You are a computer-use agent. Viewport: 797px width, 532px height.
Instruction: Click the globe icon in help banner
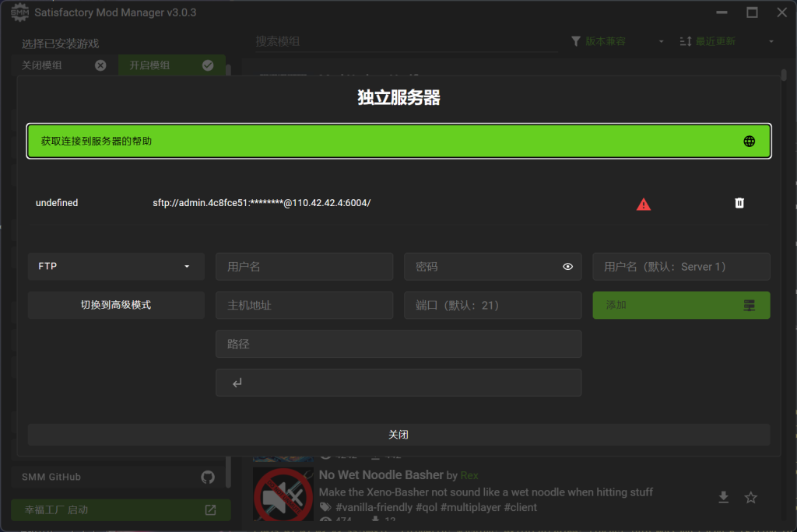[749, 142]
